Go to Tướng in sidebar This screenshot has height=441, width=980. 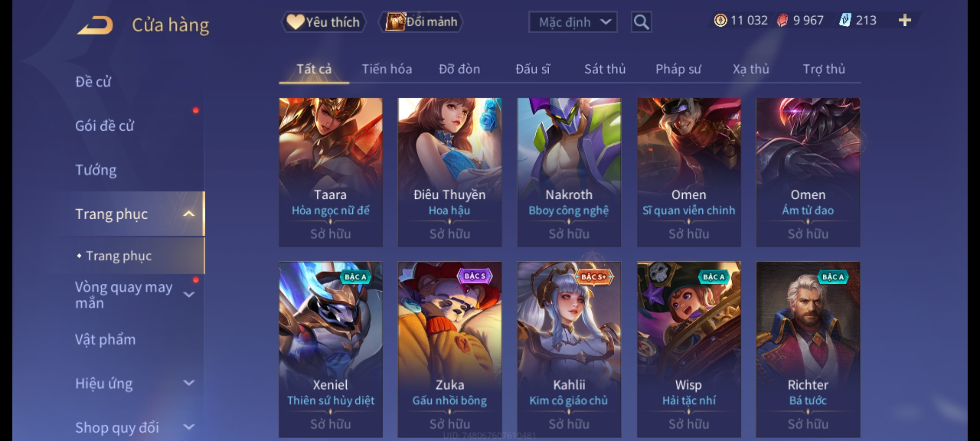tap(96, 170)
